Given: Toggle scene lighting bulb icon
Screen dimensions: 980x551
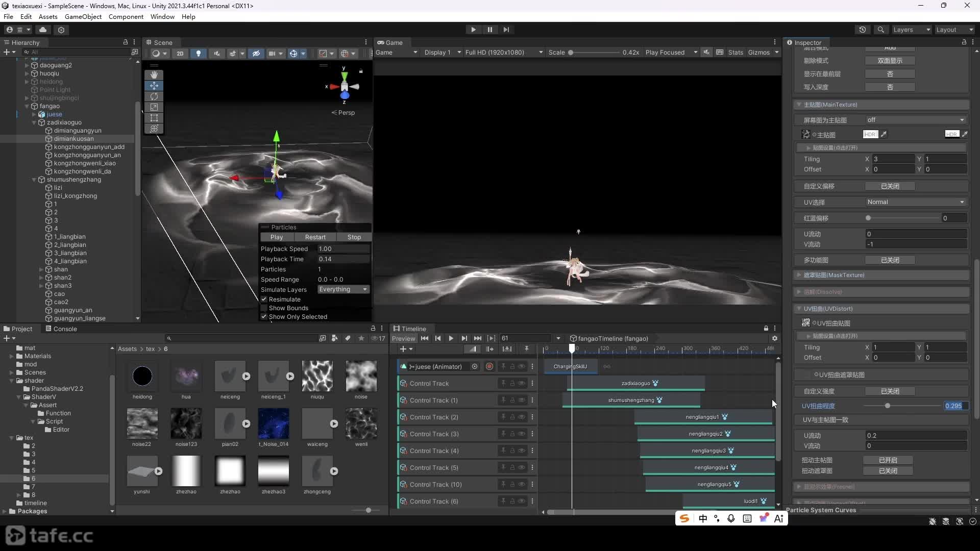Looking at the screenshot, I should (198, 53).
